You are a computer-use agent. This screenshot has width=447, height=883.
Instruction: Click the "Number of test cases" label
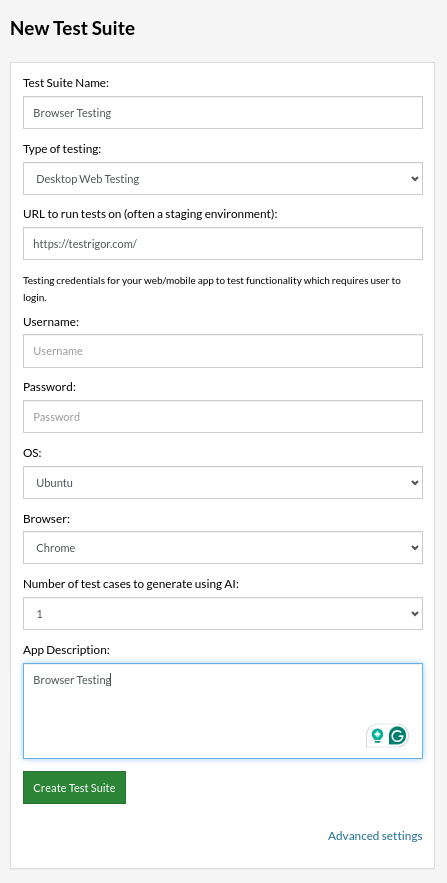131,585
